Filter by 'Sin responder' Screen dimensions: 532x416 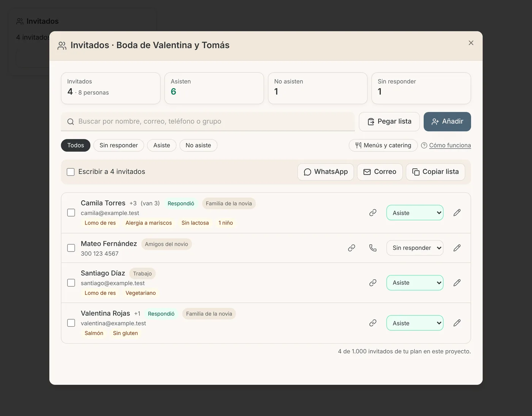pos(119,145)
